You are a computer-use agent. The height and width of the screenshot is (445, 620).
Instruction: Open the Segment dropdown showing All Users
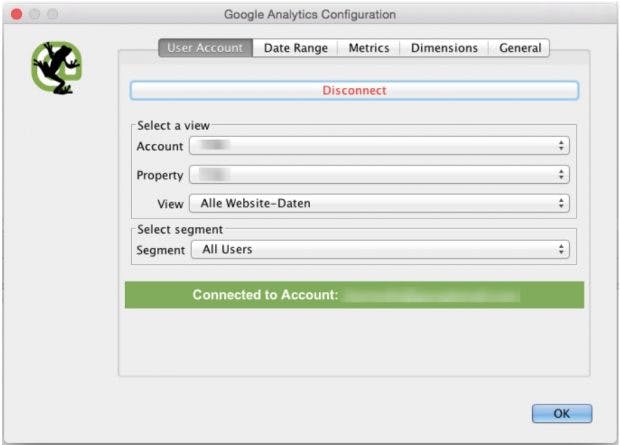point(380,250)
